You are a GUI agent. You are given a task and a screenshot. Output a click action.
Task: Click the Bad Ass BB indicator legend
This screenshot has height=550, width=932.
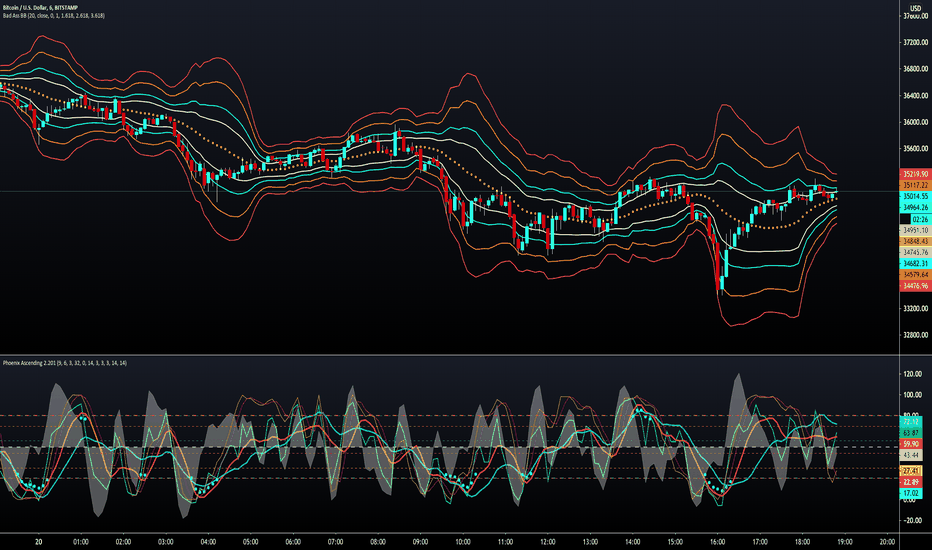pyautogui.click(x=53, y=15)
